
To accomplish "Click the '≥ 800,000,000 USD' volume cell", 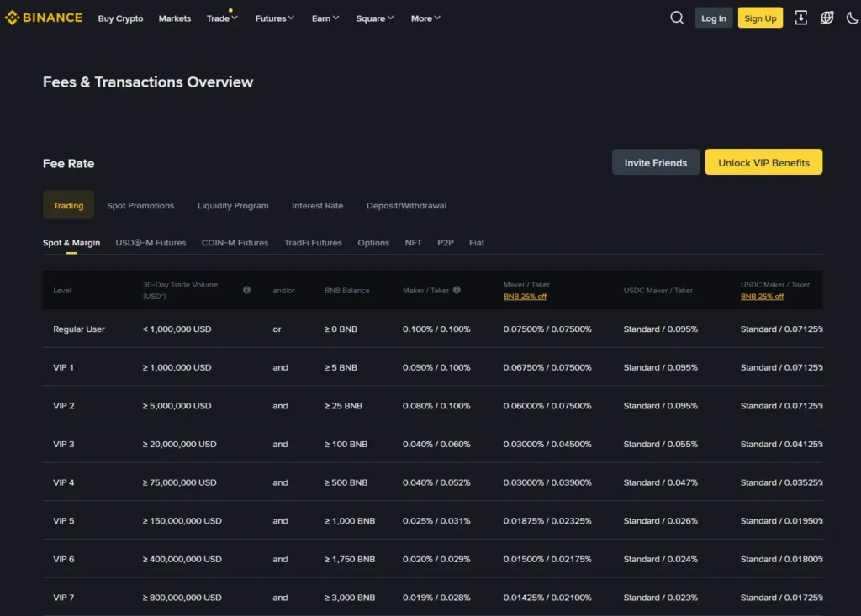I will pyautogui.click(x=182, y=598).
